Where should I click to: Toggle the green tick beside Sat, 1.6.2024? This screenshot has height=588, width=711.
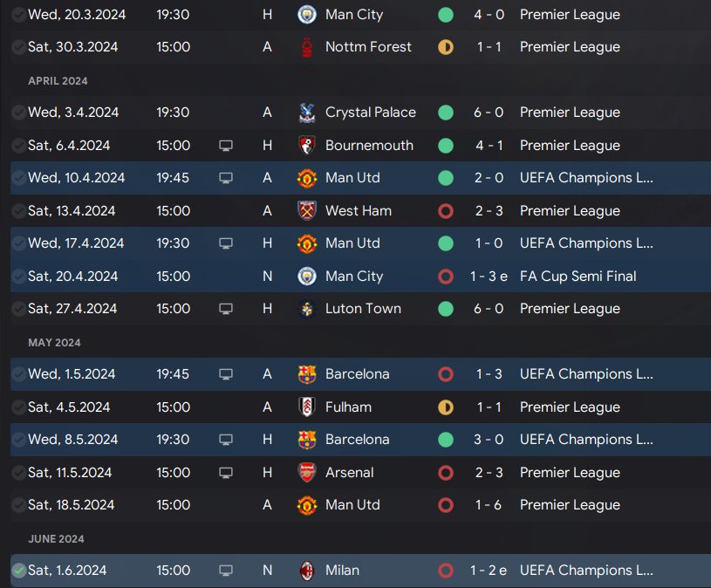pyautogui.click(x=18, y=571)
